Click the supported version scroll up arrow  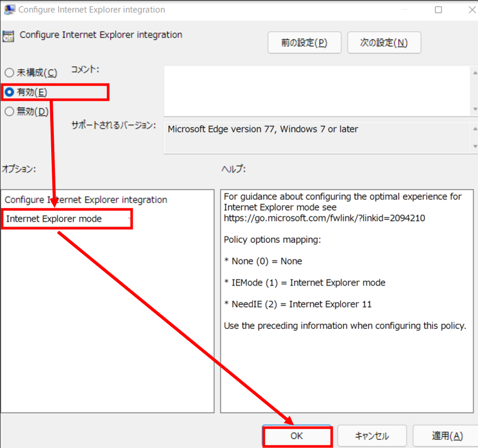475,129
